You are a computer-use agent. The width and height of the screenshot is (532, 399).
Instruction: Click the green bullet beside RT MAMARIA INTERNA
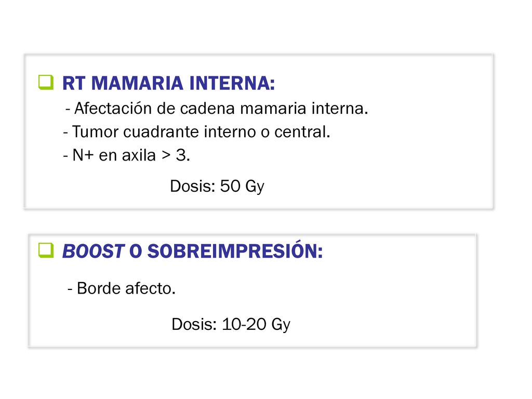pyautogui.click(x=46, y=83)
